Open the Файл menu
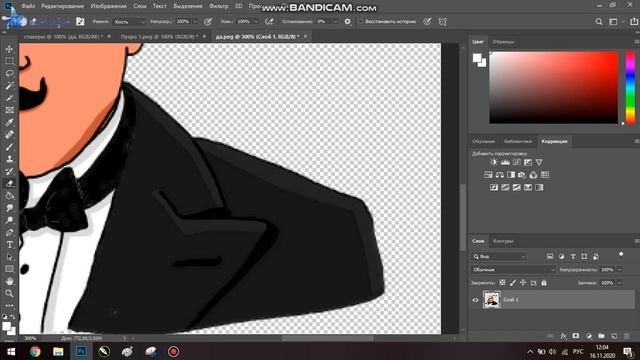Screen dimensions: 640x360 [28, 6]
